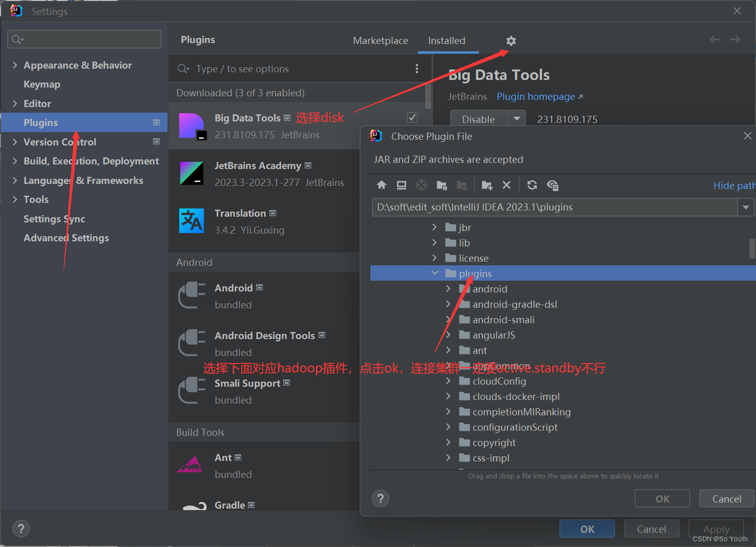Select the JetBrains Academy plugin icon

tap(192, 173)
